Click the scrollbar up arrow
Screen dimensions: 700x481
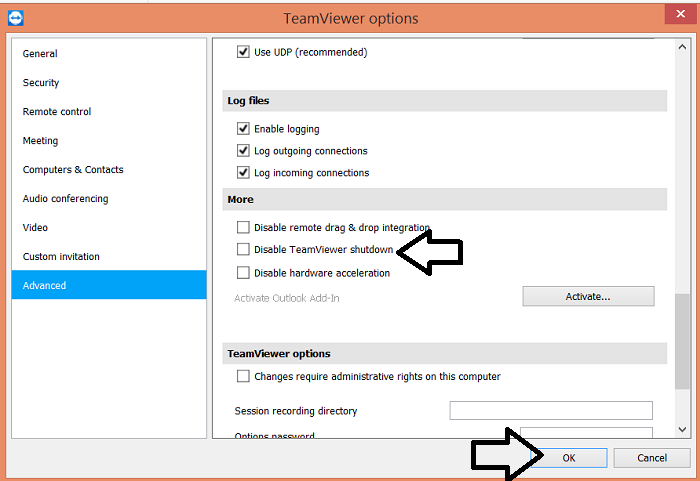point(682,47)
